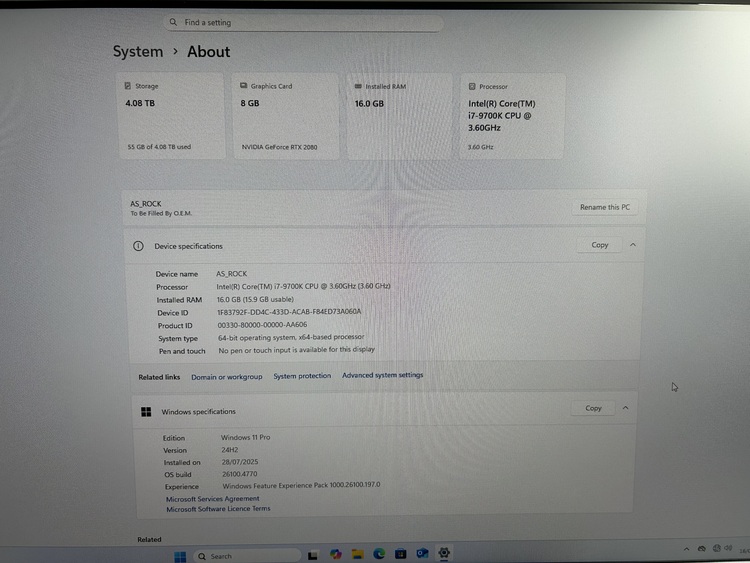Screen dimensions: 750x563
Task: Open File Explorer from the taskbar
Action: [357, 554]
